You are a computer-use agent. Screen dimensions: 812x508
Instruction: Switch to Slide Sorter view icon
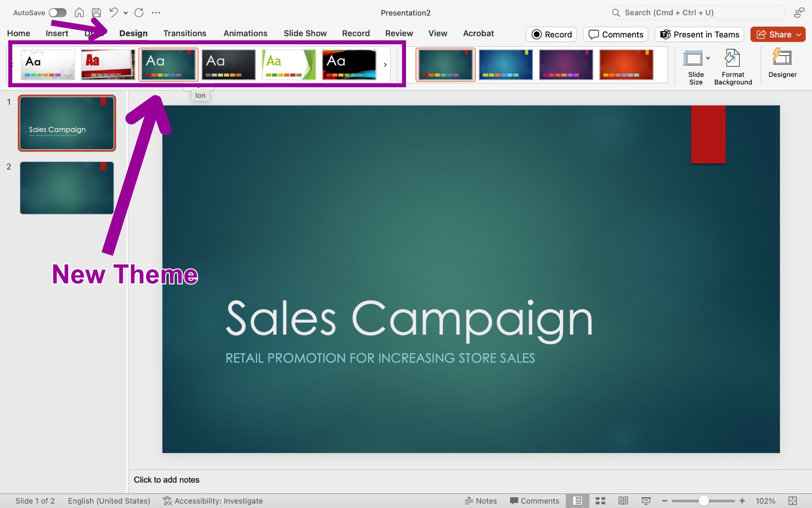pos(600,501)
